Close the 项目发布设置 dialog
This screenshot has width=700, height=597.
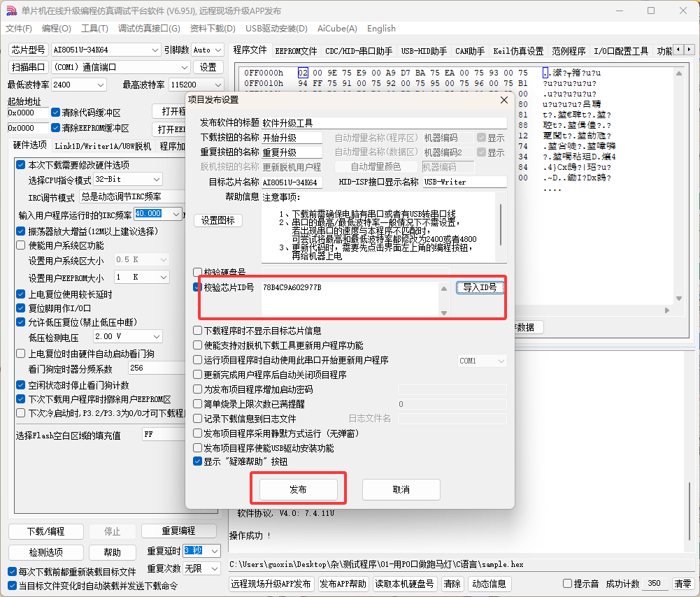coord(504,100)
